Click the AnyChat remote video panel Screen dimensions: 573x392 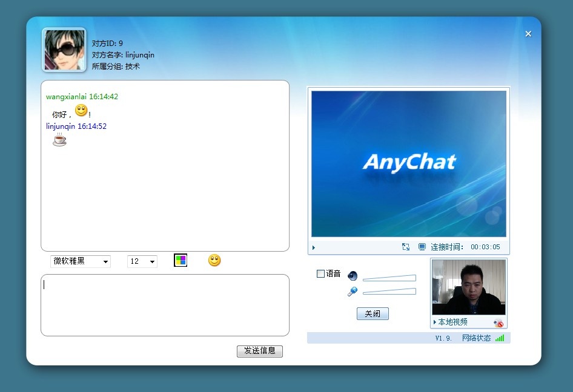409,164
